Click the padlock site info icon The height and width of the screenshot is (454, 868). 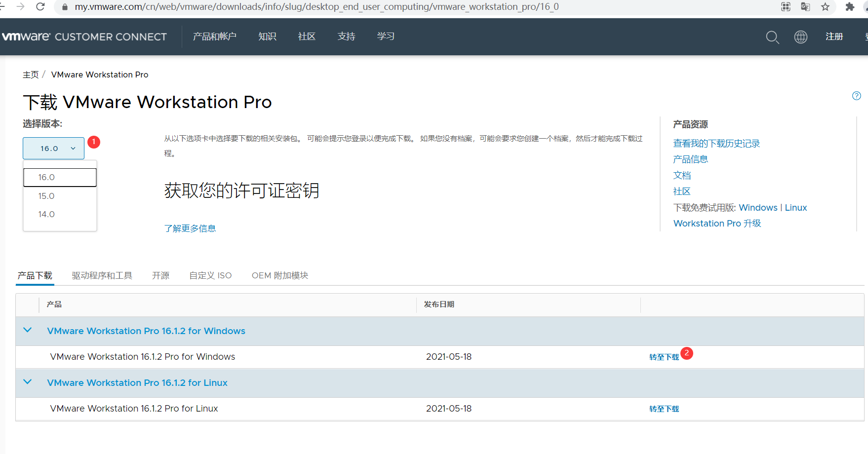pyautogui.click(x=65, y=7)
